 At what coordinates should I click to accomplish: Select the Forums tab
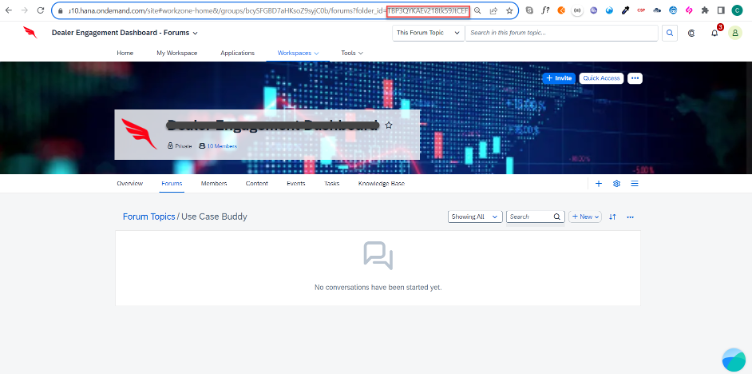click(x=171, y=183)
